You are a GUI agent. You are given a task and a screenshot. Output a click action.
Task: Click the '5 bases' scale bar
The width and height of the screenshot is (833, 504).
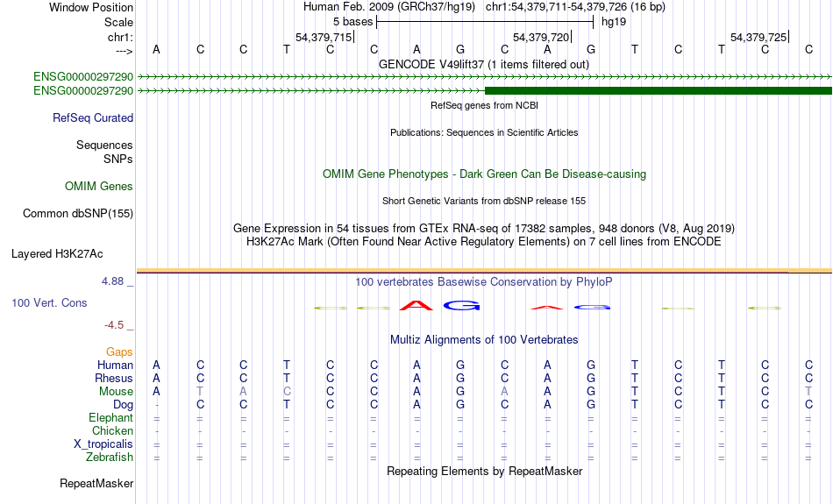pos(485,22)
